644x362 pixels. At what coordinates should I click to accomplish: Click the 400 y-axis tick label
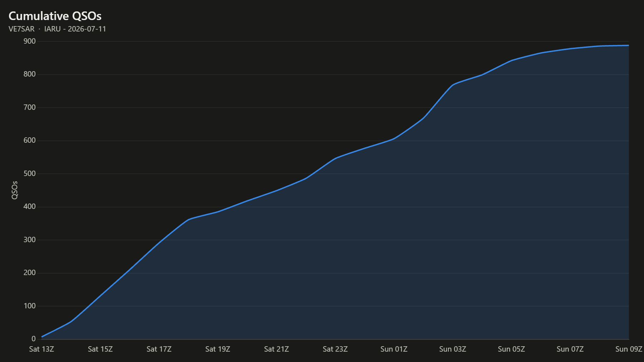(30, 206)
